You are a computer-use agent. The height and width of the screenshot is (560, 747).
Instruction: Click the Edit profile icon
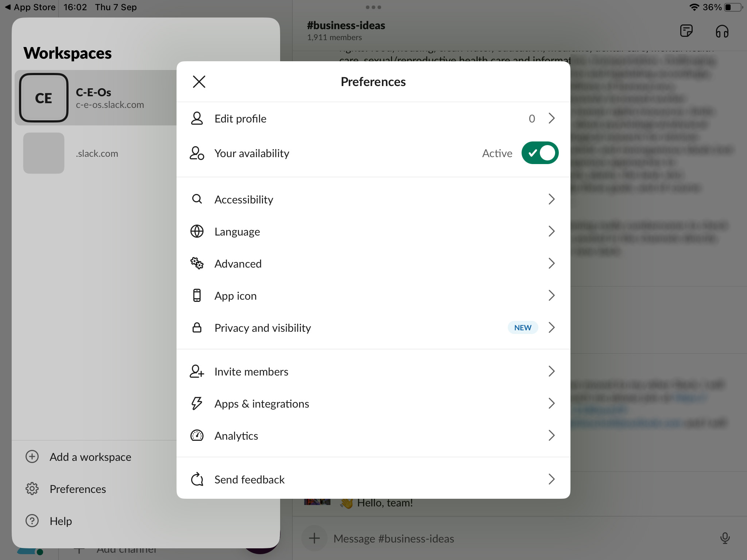198,118
